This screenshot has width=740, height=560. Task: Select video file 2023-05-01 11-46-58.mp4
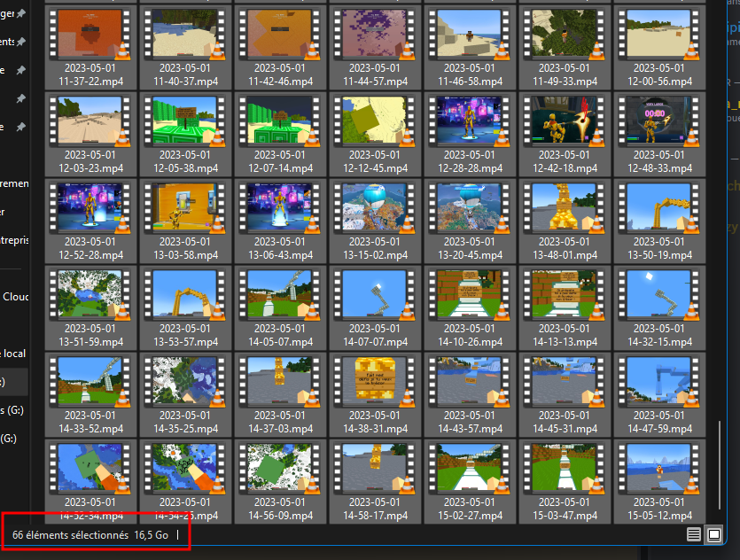470,47
